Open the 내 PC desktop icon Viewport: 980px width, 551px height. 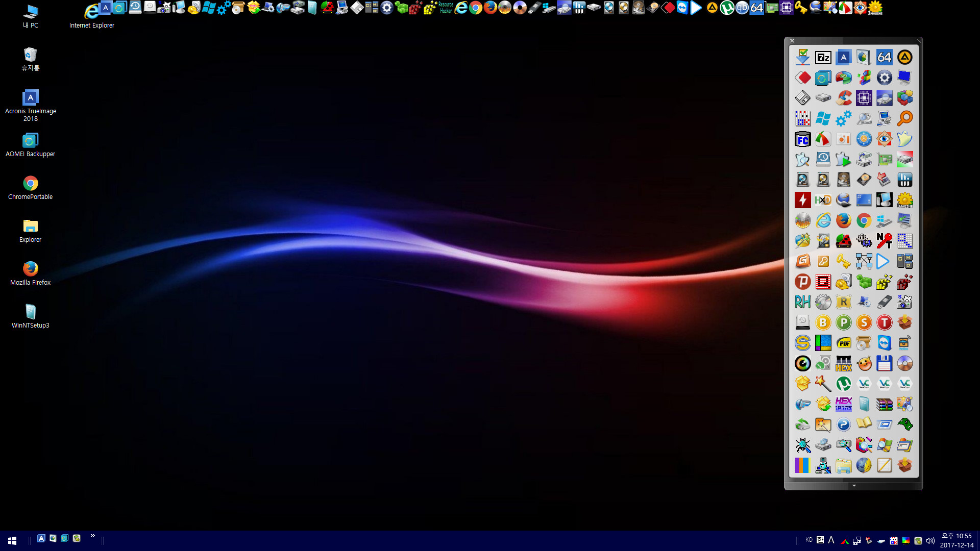click(x=31, y=16)
